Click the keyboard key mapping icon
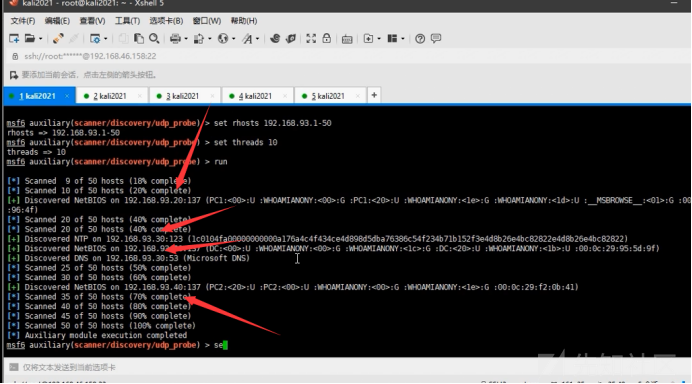Viewport: 692px width, 384px height. click(x=347, y=39)
